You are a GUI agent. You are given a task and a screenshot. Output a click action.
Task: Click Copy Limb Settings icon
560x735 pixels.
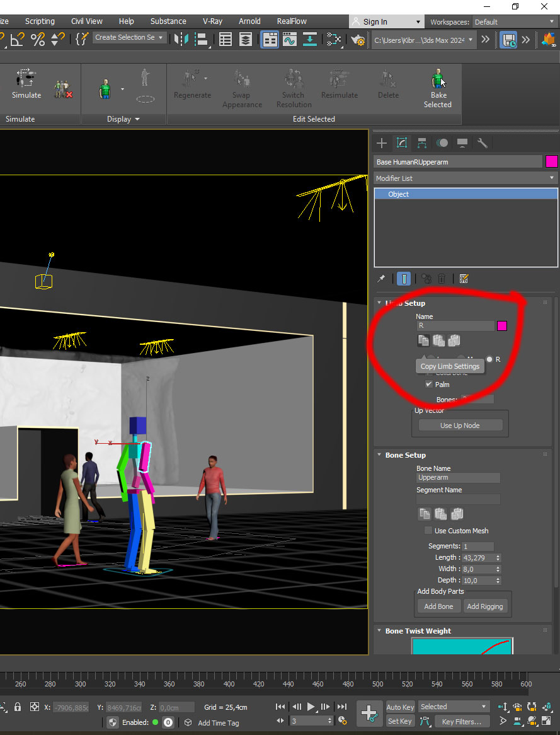423,341
